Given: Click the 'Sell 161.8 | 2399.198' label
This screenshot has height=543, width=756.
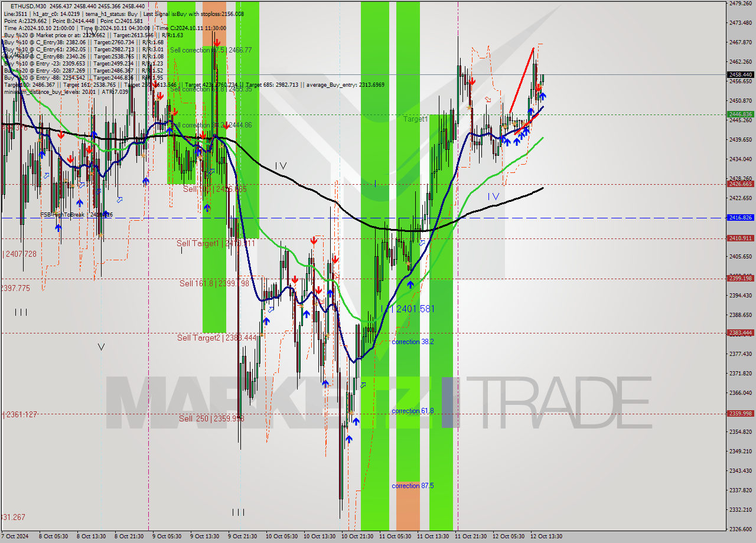Looking at the screenshot, I should [216, 283].
